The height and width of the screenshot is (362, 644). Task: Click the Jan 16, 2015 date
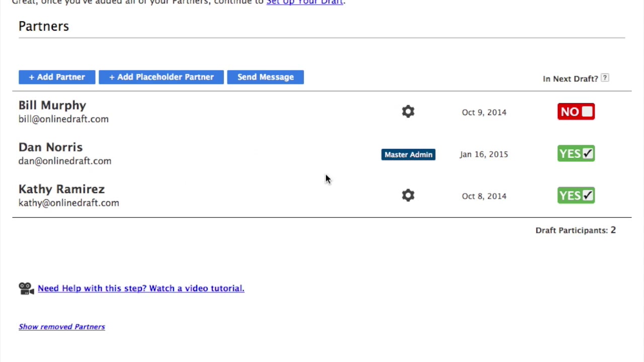484,154
